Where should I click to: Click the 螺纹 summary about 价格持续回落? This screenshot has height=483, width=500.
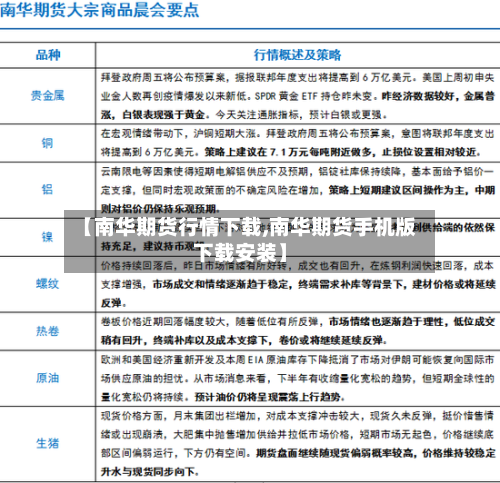point(298,284)
